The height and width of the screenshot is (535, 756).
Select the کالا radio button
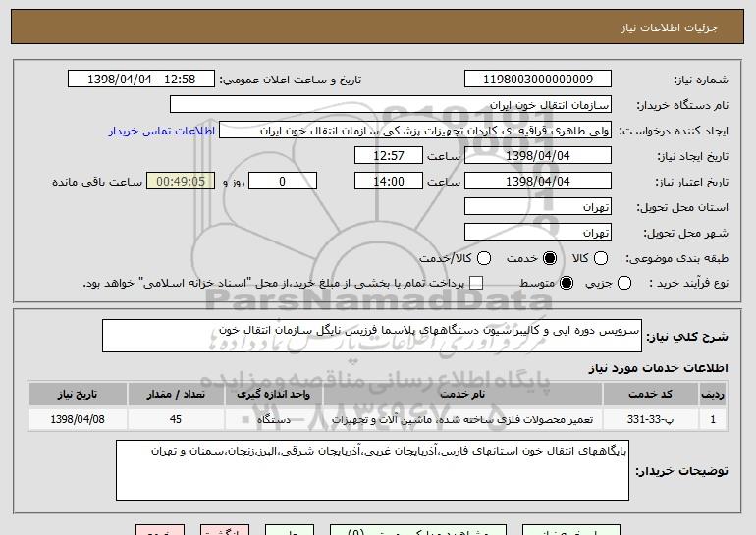[x=601, y=258]
